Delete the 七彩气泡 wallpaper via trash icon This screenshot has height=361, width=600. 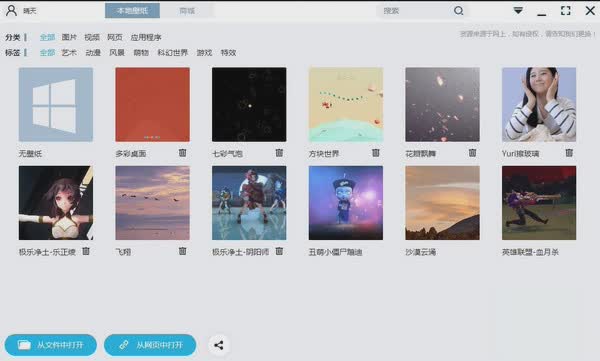point(279,153)
